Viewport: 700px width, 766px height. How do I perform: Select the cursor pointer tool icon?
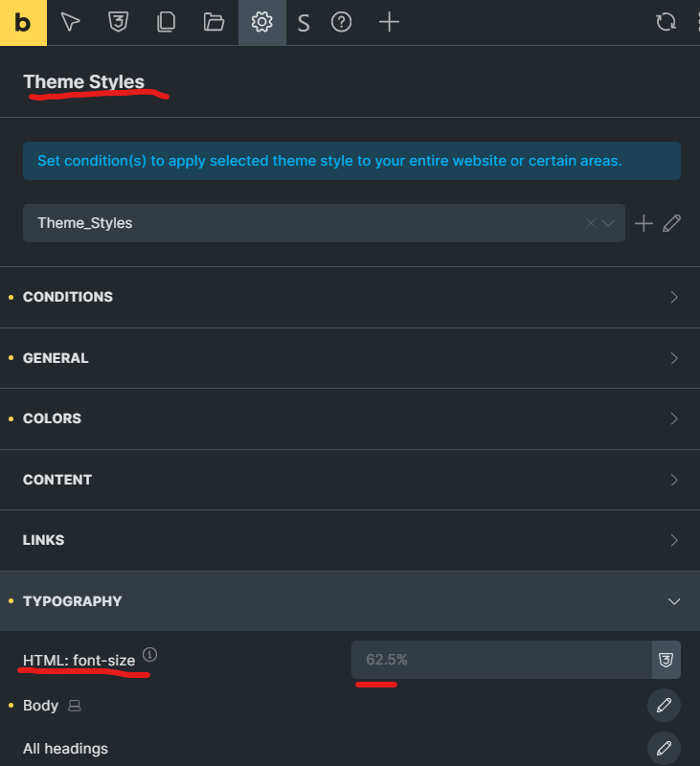tap(70, 22)
